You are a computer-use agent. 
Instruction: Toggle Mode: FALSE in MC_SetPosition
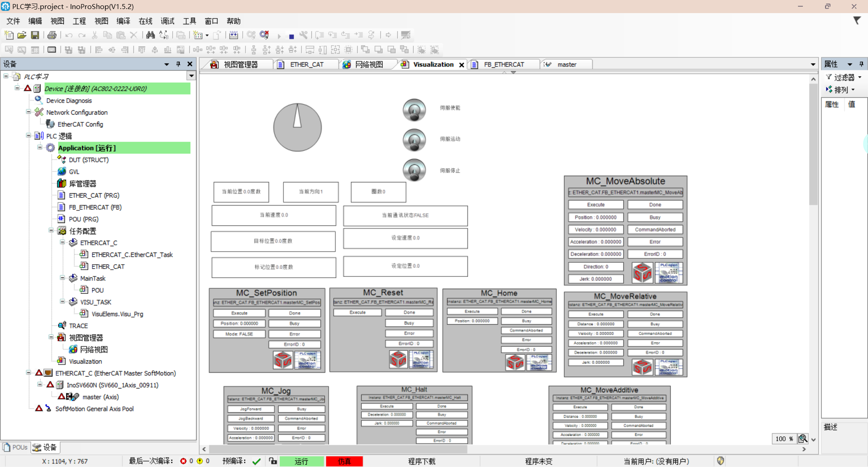239,334
